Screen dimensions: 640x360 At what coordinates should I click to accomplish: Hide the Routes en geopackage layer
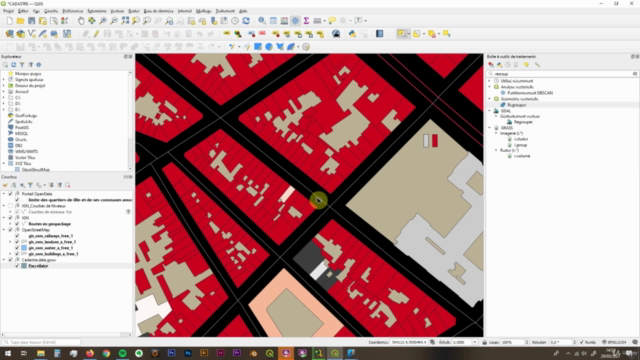click(x=17, y=224)
